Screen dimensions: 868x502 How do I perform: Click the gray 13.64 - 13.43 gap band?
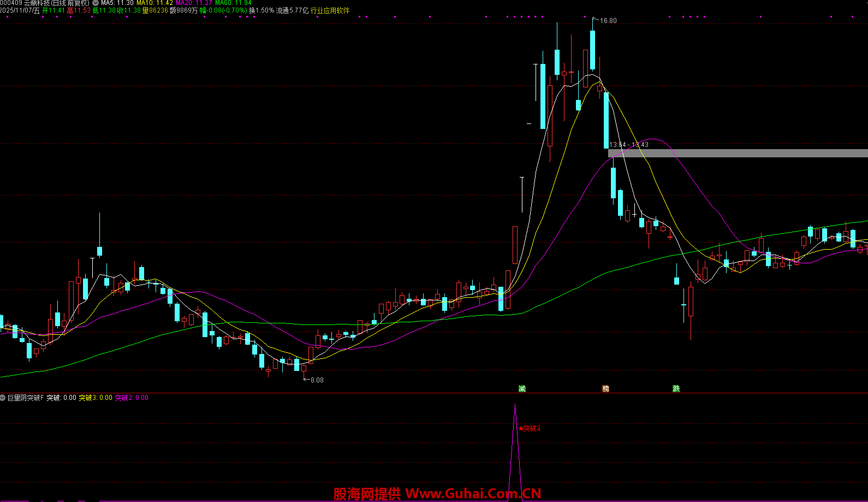[x=737, y=153]
